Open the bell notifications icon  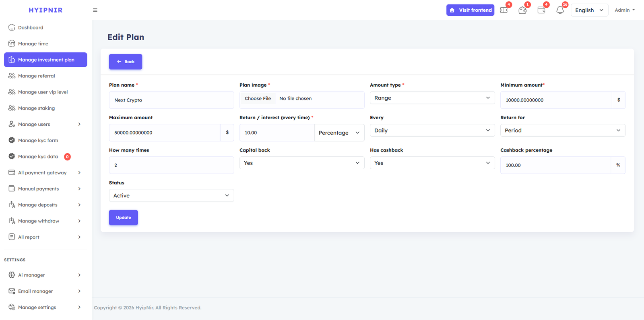coord(560,10)
